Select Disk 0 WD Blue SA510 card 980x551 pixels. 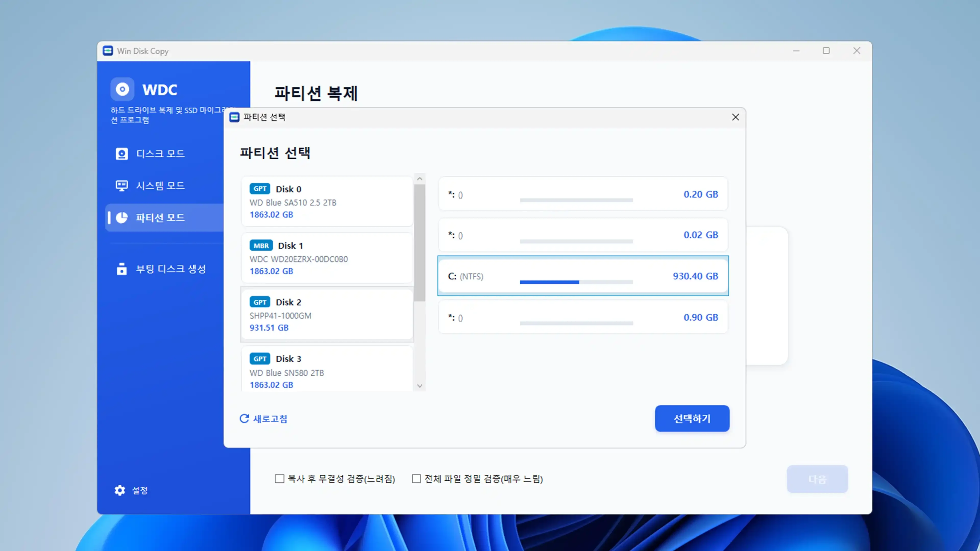(327, 201)
